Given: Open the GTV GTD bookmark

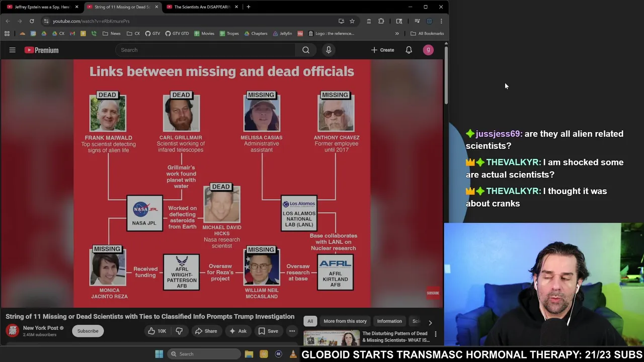Looking at the screenshot, I should coord(177,34).
